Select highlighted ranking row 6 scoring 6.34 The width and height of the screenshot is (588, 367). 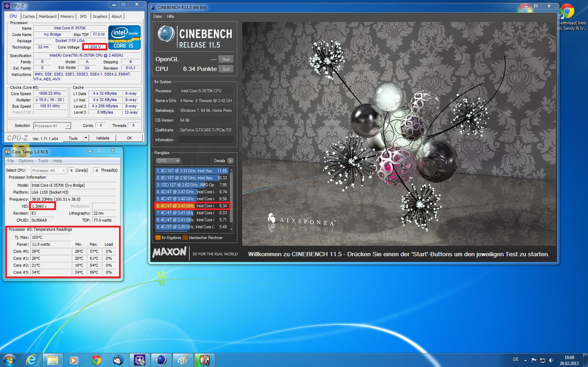click(192, 206)
